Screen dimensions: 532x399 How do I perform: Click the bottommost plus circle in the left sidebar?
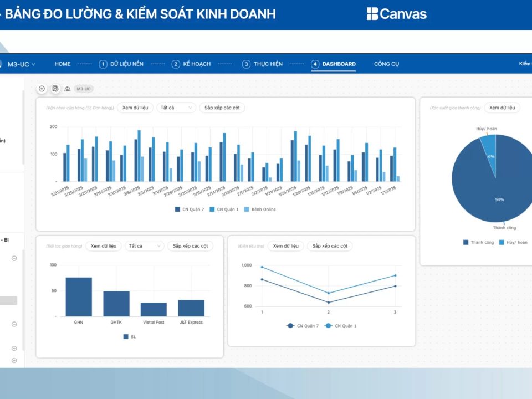coord(14,360)
